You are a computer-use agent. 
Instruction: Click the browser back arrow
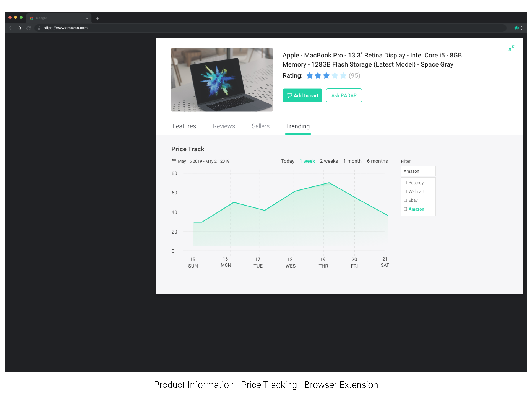pos(11,28)
